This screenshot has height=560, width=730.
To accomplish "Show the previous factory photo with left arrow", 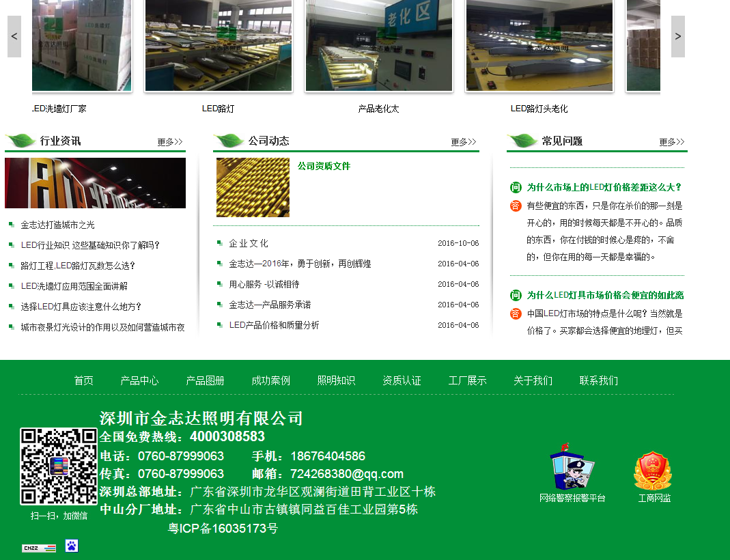I will click(x=14, y=36).
